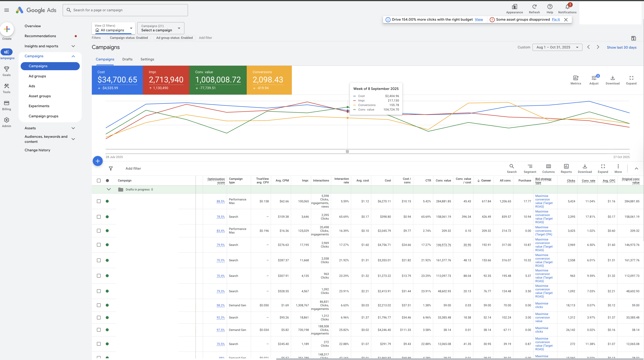Click Show last 30 days link
644x360 pixels.
pos(621,47)
